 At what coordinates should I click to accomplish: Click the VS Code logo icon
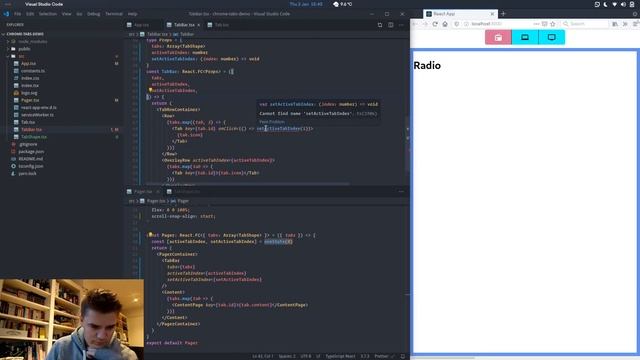(x=6, y=14)
